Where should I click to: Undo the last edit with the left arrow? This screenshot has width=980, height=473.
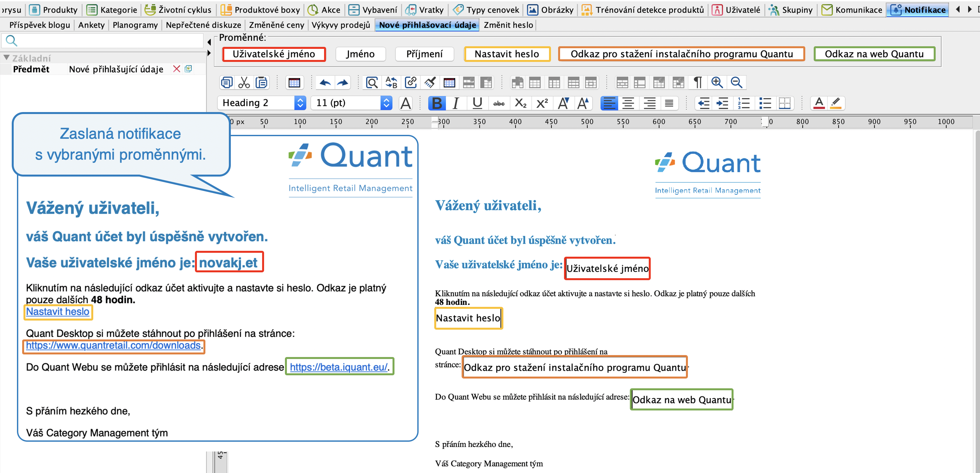(x=325, y=82)
